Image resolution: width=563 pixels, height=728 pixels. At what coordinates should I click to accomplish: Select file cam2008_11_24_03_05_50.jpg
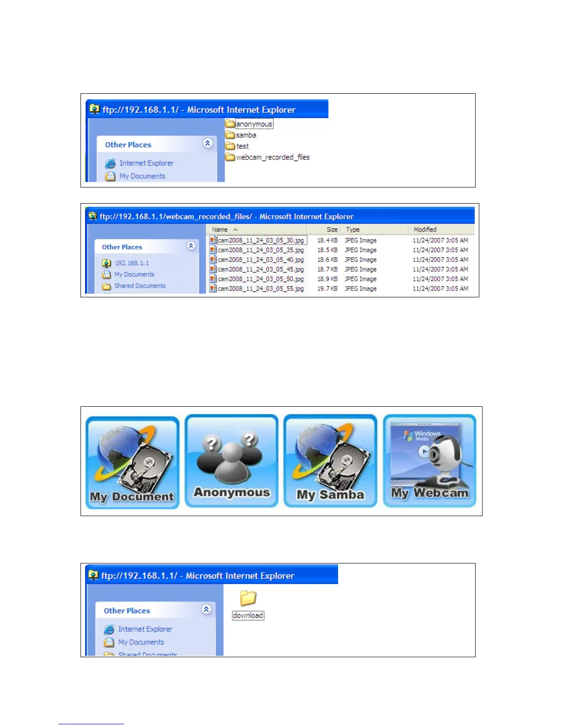pyautogui.click(x=261, y=279)
